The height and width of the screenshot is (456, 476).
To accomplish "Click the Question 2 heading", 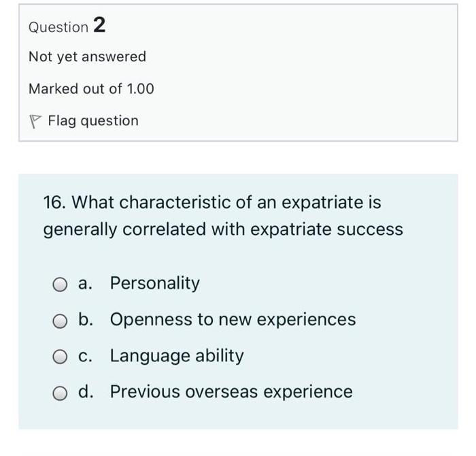I will point(67,27).
